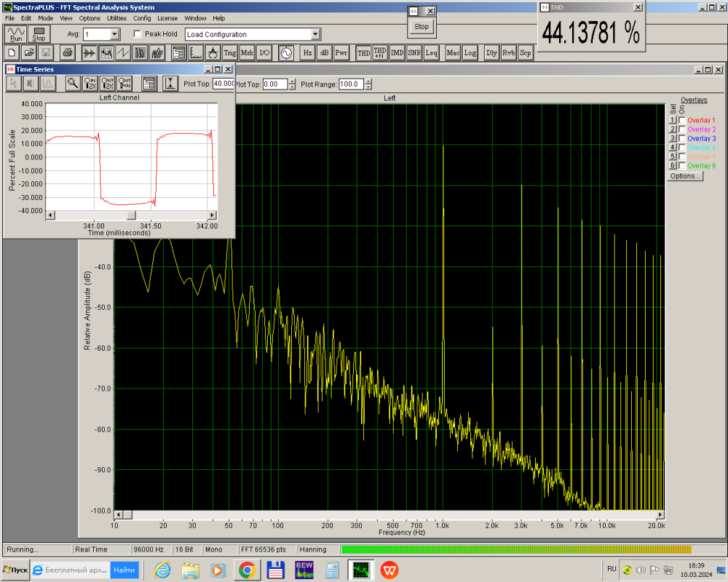Click the THD utility toolbar button
This screenshot has width=728, height=582.
363,53
